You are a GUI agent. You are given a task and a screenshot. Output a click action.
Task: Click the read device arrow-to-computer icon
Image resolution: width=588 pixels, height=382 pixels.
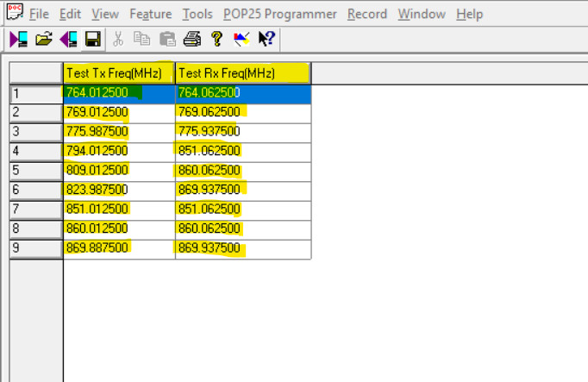tap(19, 39)
